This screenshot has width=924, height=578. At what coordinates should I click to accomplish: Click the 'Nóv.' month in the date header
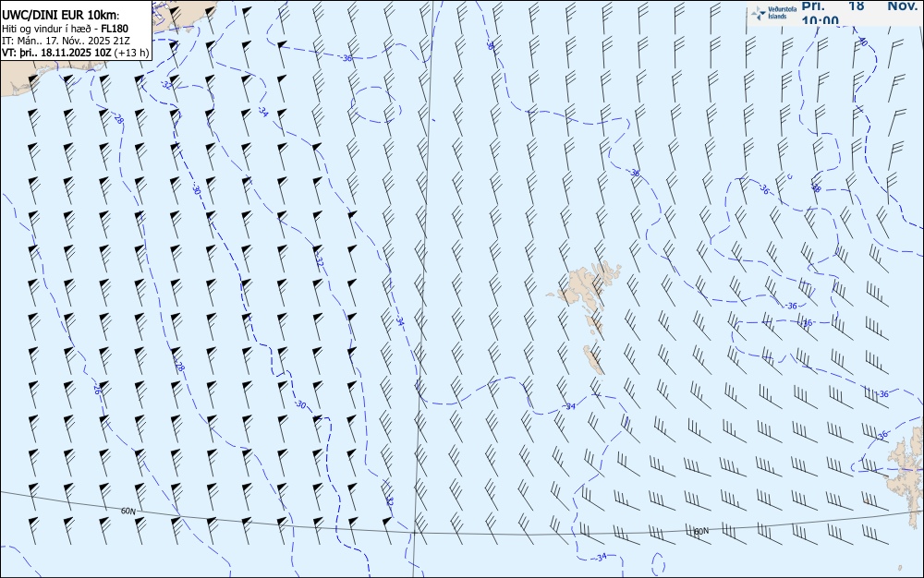point(902,6)
